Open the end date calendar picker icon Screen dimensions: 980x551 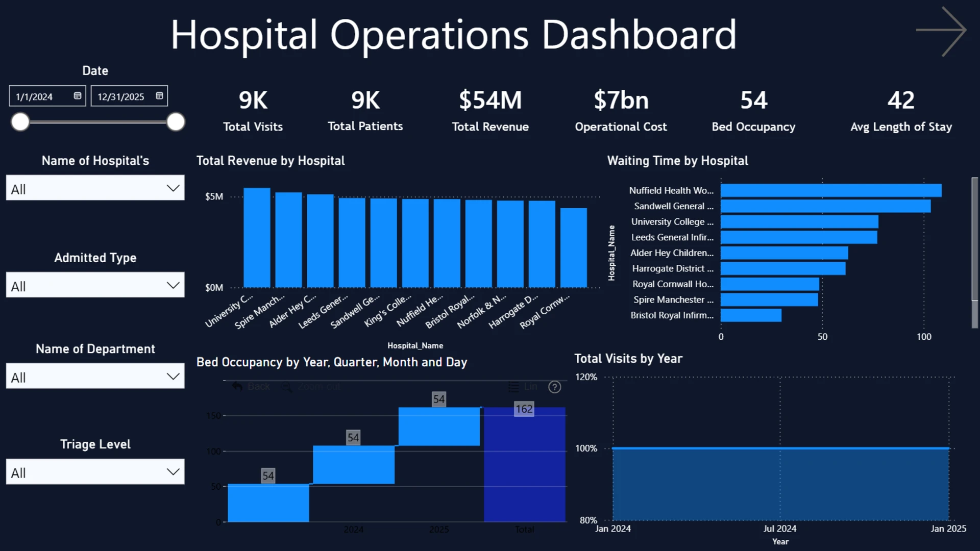tap(159, 96)
